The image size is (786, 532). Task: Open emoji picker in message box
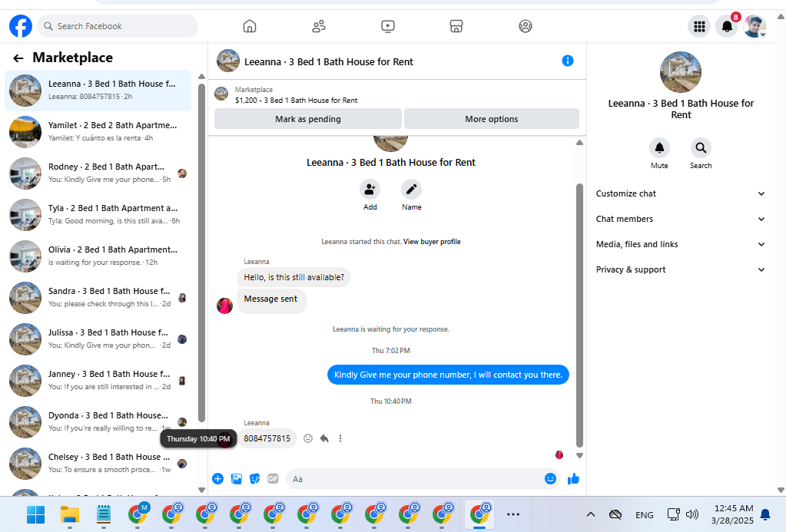tap(550, 479)
